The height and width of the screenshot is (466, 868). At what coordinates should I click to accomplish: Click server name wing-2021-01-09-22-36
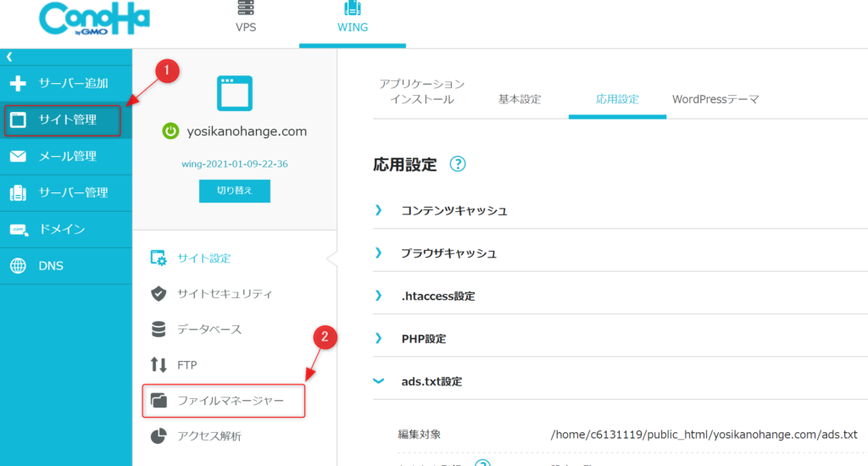pyautogui.click(x=235, y=164)
